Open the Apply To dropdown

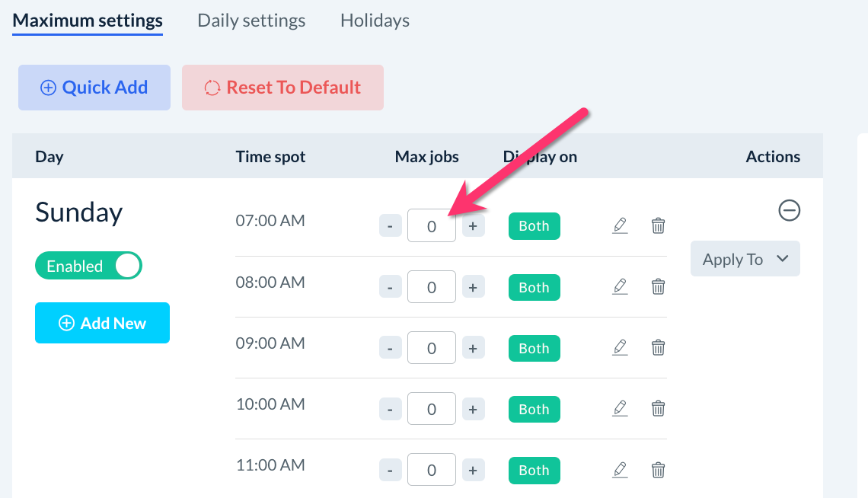(745, 259)
